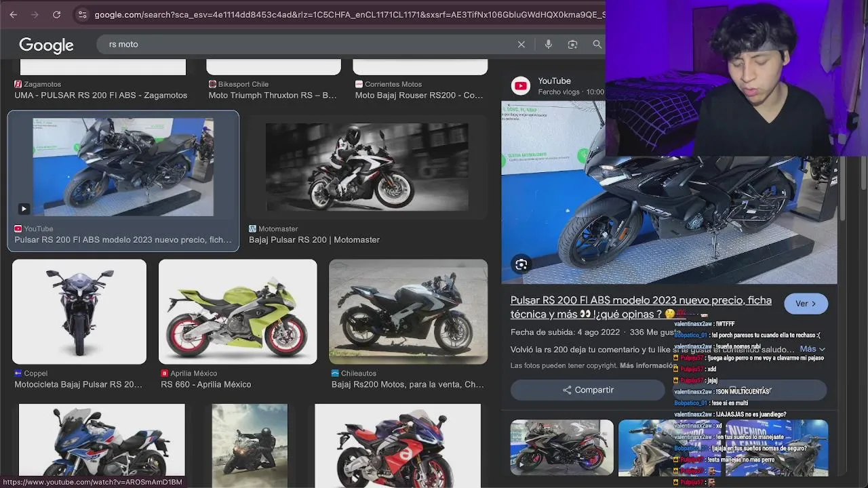Open site info icon in address bar
This screenshot has width=868, height=488.
82,14
